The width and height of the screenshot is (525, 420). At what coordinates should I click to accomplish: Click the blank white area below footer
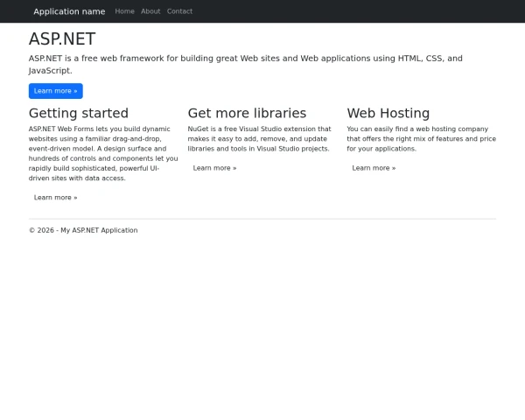262,332
